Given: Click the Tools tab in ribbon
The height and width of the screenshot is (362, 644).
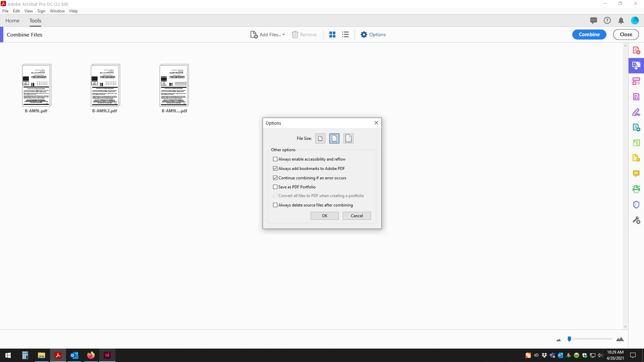Looking at the screenshot, I should (35, 21).
